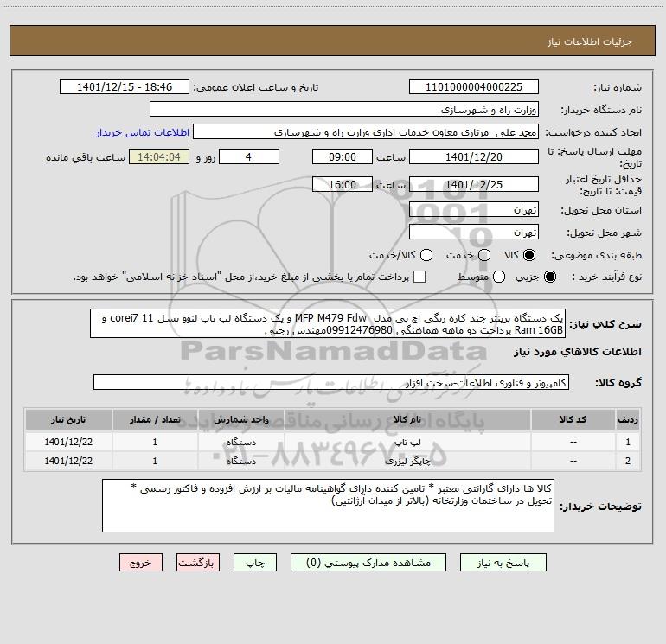
Task: Click the buyer notes text area
Action: click(x=328, y=506)
